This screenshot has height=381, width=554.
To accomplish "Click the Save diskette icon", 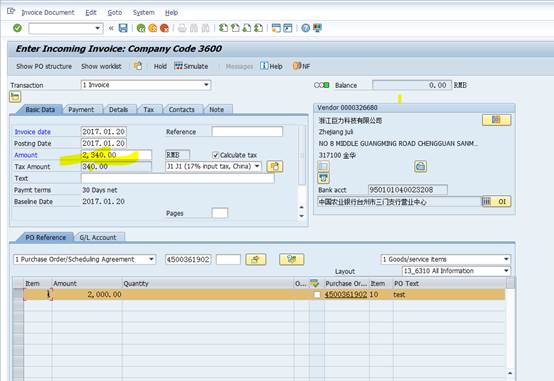I will tap(123, 28).
